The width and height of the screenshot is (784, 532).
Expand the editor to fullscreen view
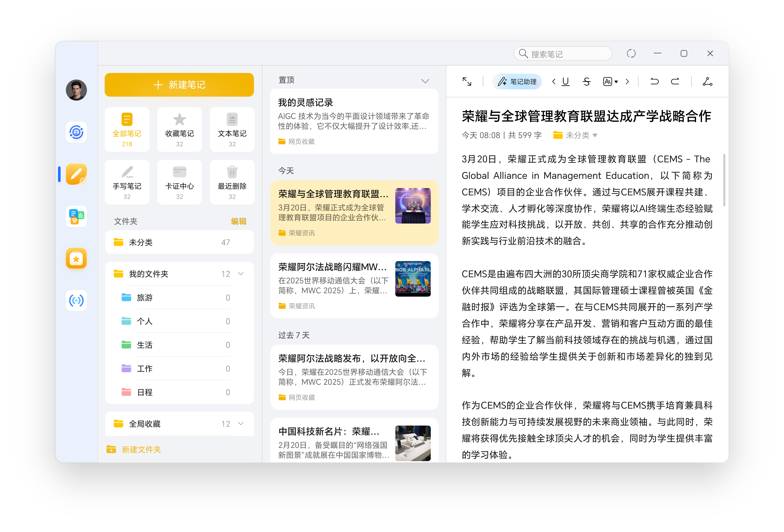(467, 81)
